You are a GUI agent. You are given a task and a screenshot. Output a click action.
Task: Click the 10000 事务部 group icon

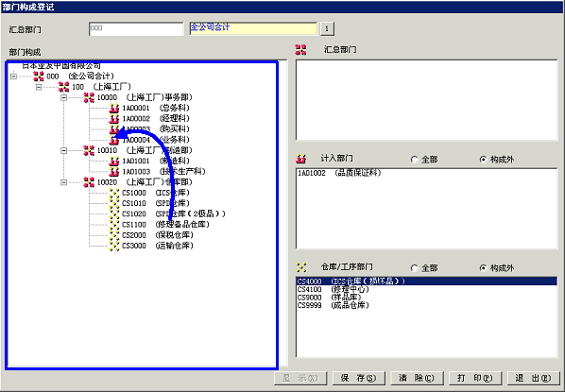pos(89,97)
